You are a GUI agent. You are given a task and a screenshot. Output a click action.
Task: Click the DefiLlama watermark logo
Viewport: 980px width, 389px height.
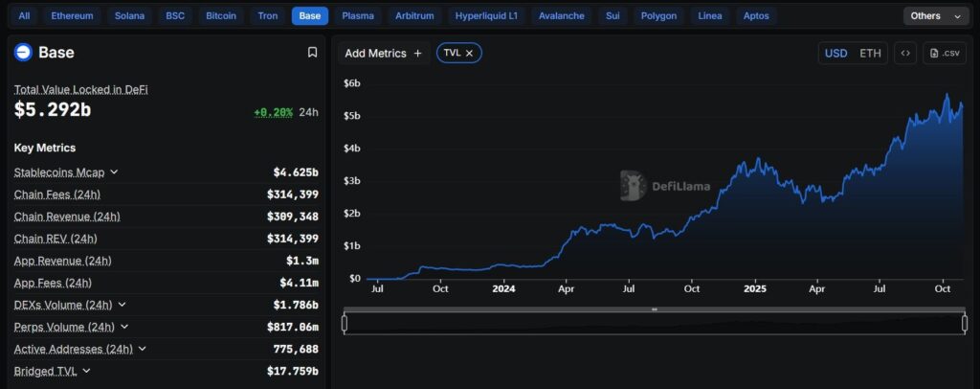coord(634,185)
